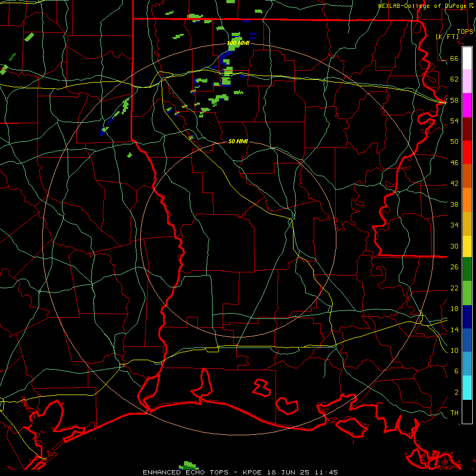Click the green echo at the bottom edge

coord(188,465)
